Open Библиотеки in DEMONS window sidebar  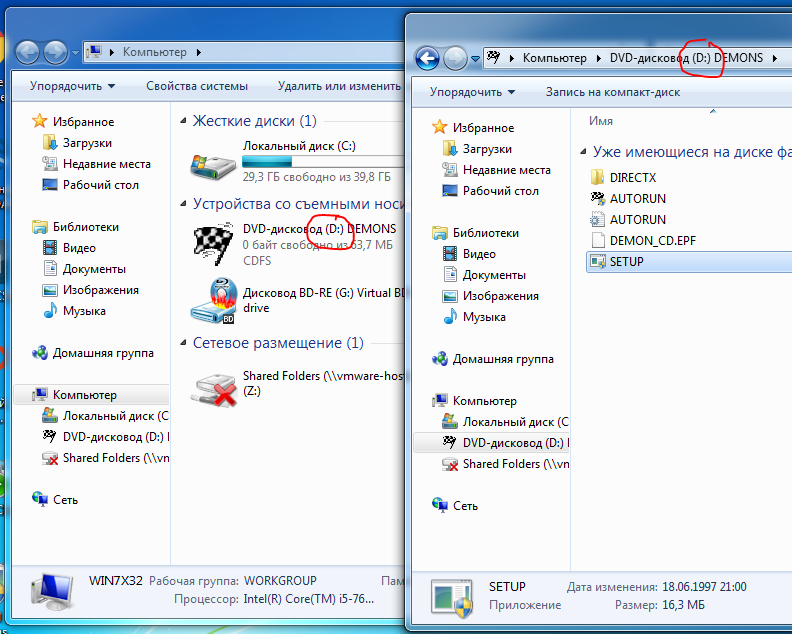(486, 233)
